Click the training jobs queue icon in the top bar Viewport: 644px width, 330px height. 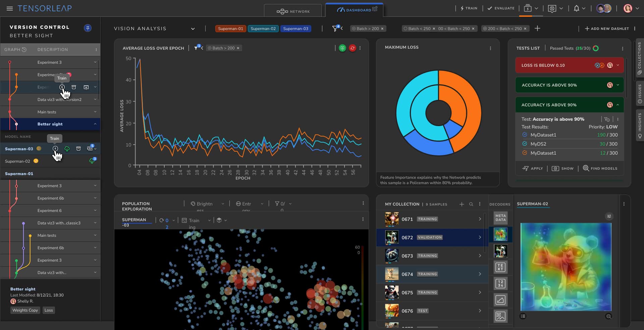tap(528, 8)
